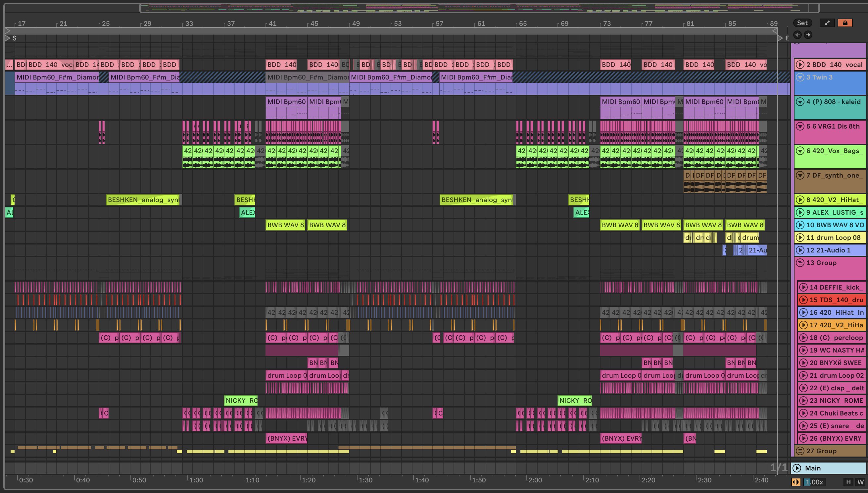Viewport: 868px width, 493px height.
Task: Click the W optimize width button
Action: [x=860, y=482]
